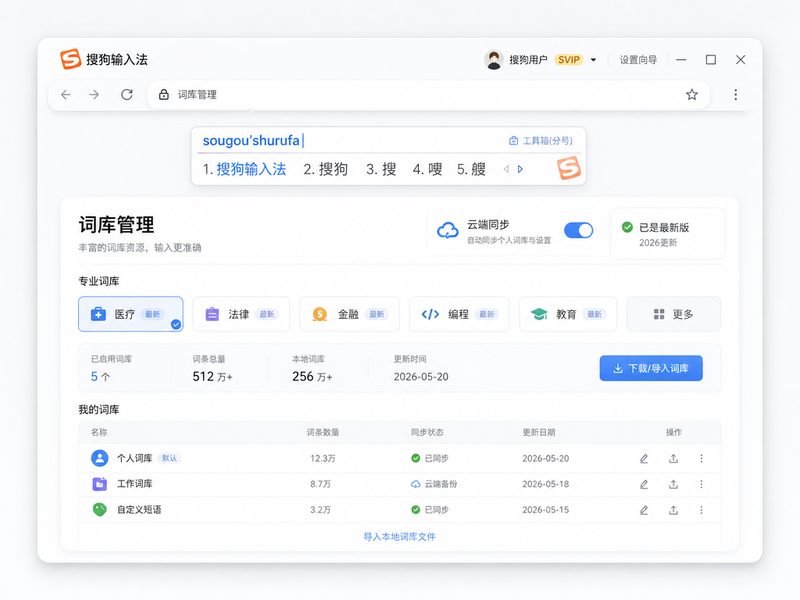Select the 编程 professional dictionary
The width and height of the screenshot is (800, 600).
click(x=459, y=314)
